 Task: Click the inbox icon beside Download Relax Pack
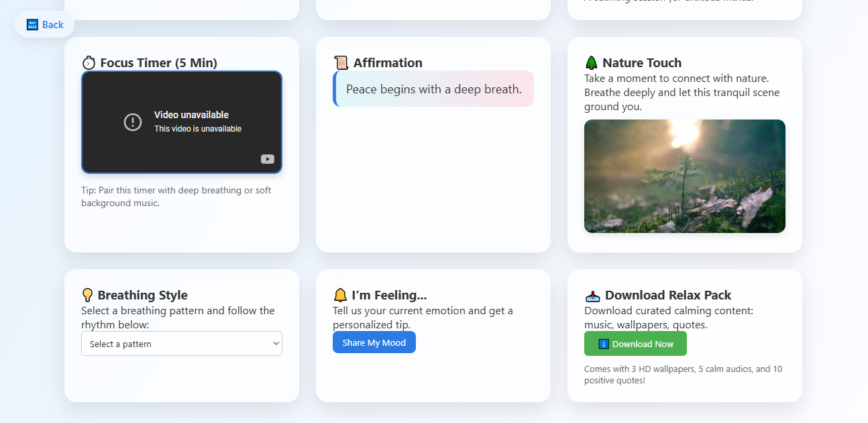tap(592, 295)
